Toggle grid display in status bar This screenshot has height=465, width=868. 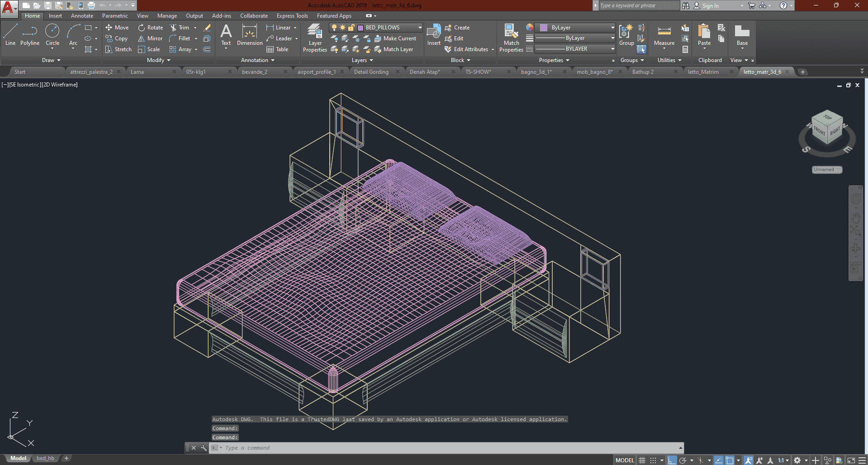pyautogui.click(x=642, y=460)
